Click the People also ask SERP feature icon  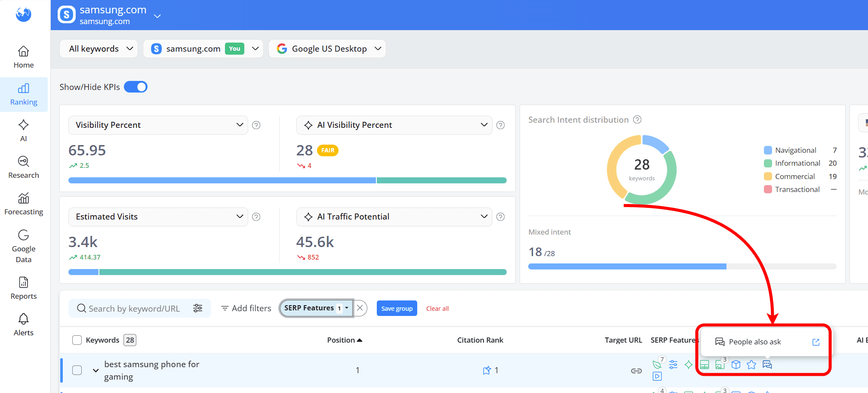click(x=767, y=365)
